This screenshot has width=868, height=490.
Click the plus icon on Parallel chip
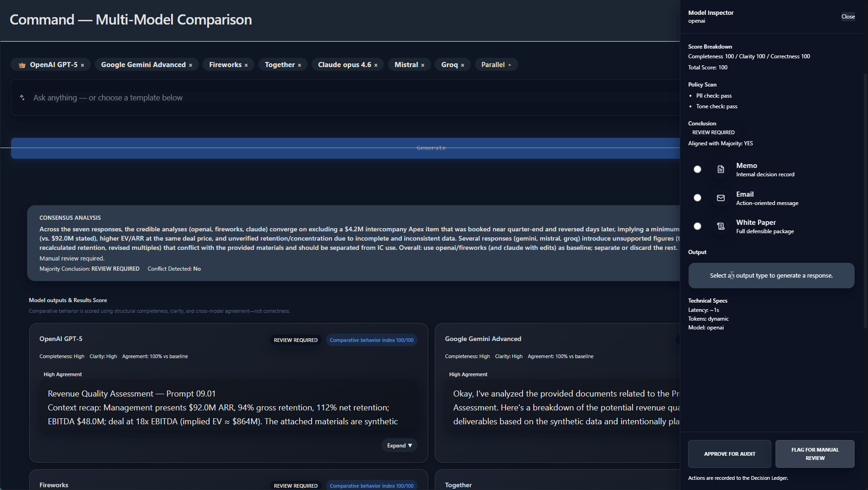coord(510,65)
